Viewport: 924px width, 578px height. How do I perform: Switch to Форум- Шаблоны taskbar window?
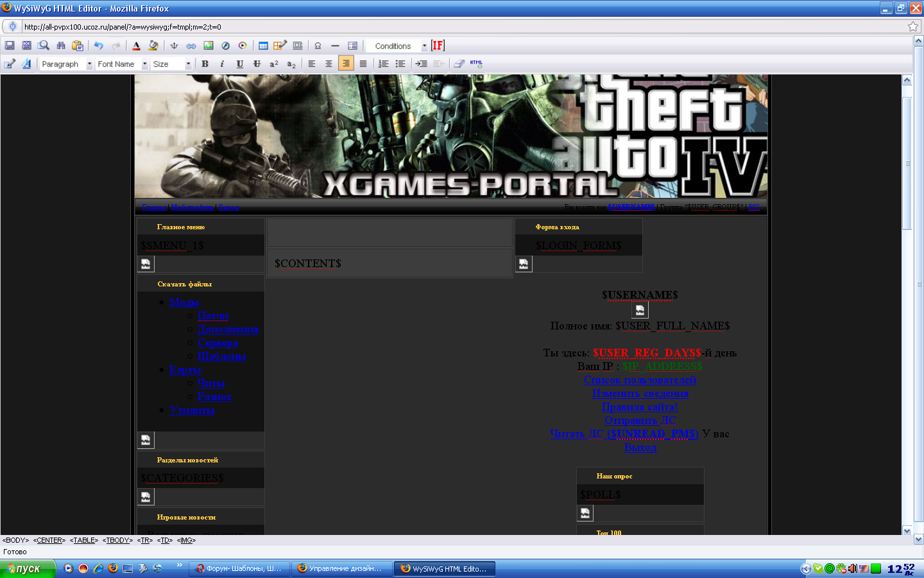point(239,568)
